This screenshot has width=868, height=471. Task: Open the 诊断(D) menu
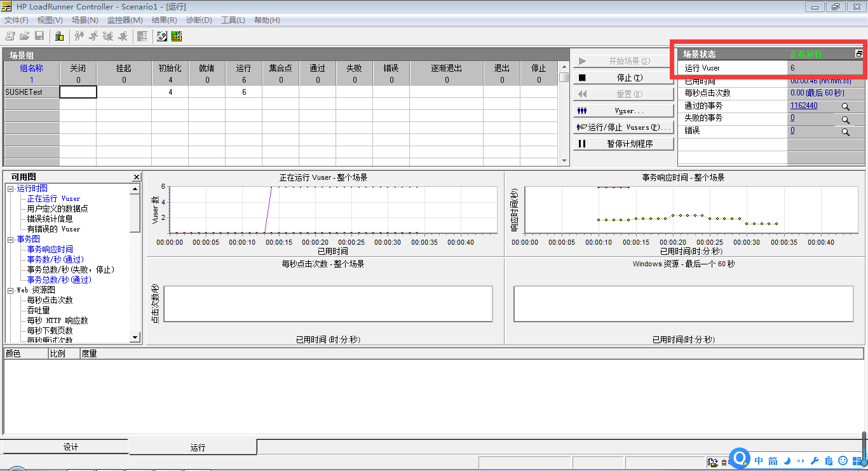(199, 20)
